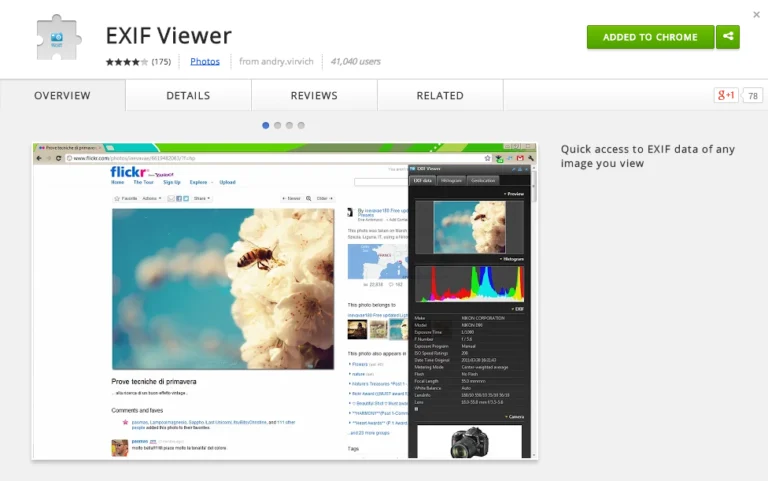Viewport: 768px width, 481px height.
Task: Click the Flickr screenshot preview image
Action: click(285, 301)
